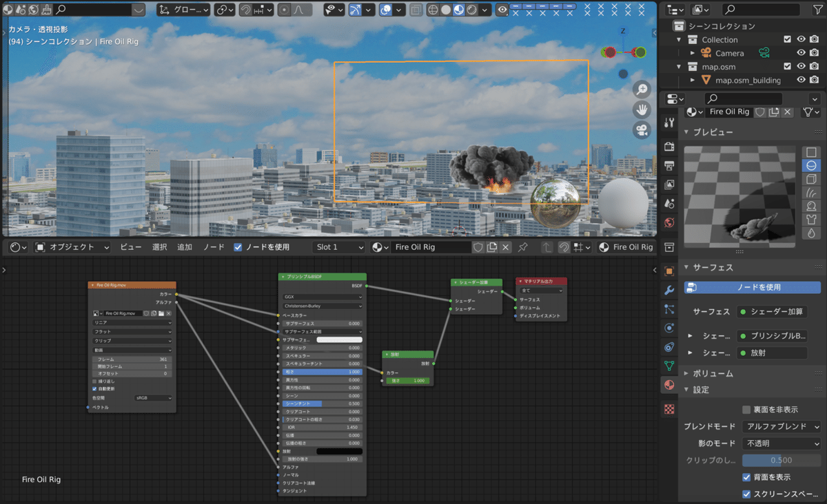Select the flat plane preview shape
The height and width of the screenshot is (504, 827).
(811, 152)
